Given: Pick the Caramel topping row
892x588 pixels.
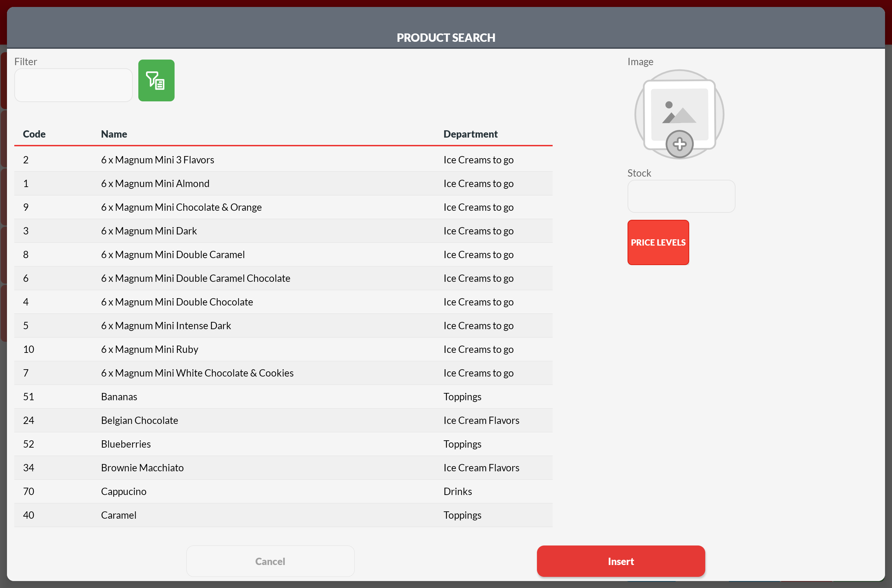Looking at the screenshot, I should (118, 515).
